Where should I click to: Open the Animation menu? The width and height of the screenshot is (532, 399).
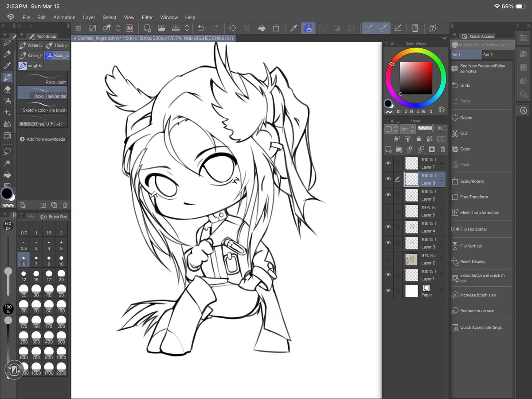pyautogui.click(x=64, y=17)
